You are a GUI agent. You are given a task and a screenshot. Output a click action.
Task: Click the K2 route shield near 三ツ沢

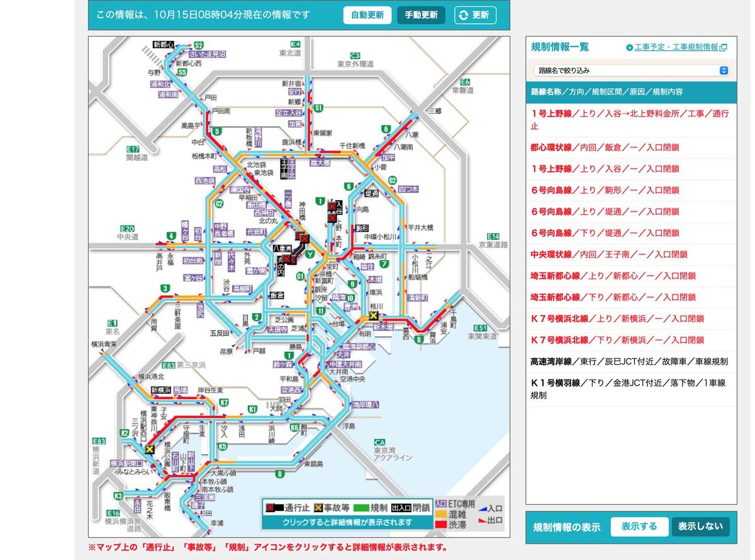[125, 433]
